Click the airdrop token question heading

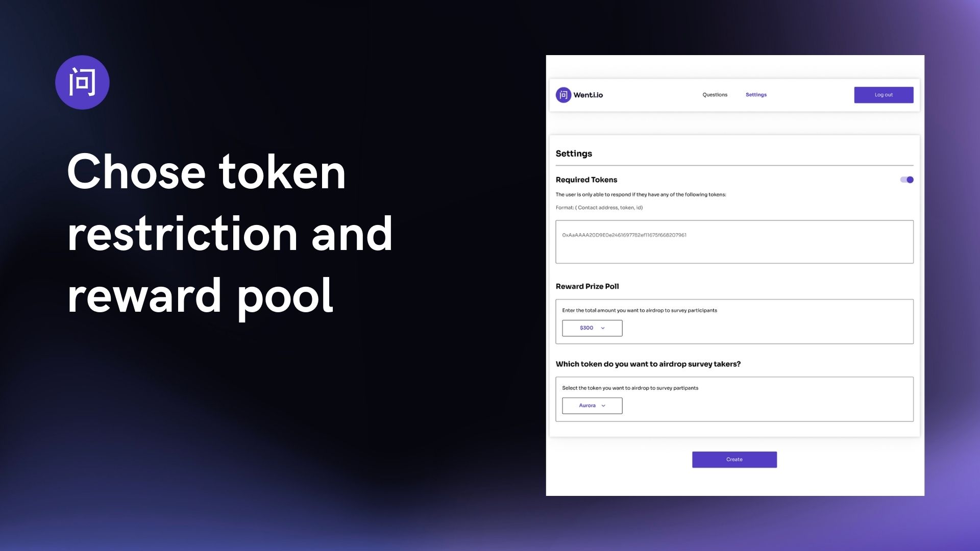pos(648,364)
